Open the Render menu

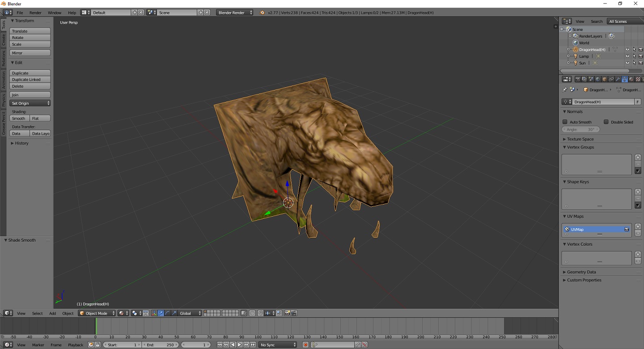coord(35,13)
